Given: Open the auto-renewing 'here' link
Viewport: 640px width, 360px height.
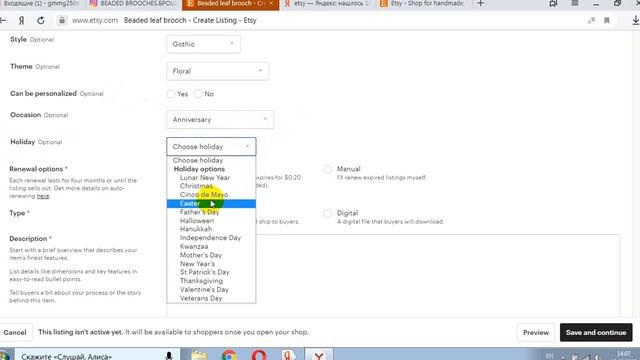Looking at the screenshot, I should (43, 196).
